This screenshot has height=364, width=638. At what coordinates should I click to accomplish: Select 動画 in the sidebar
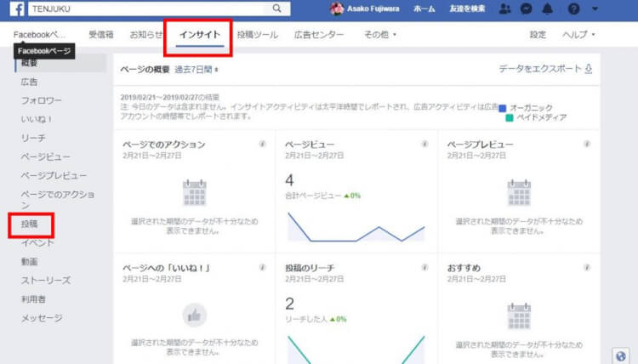click(x=29, y=261)
